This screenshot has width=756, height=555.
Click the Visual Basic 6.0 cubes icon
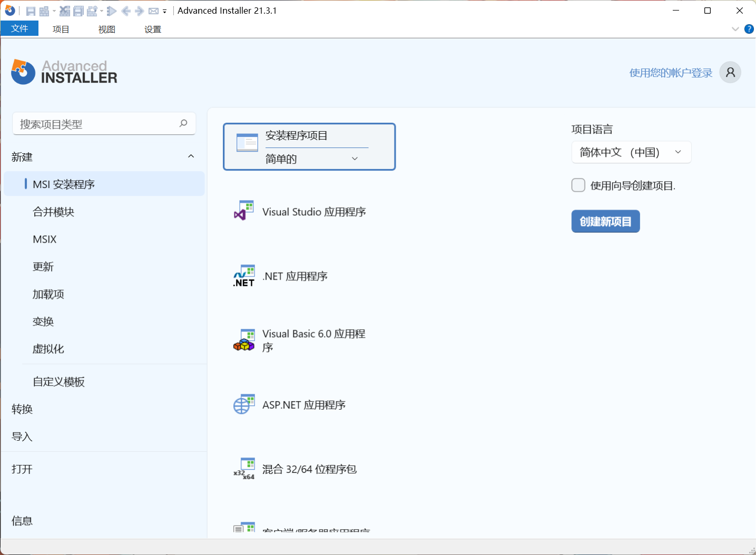point(244,340)
